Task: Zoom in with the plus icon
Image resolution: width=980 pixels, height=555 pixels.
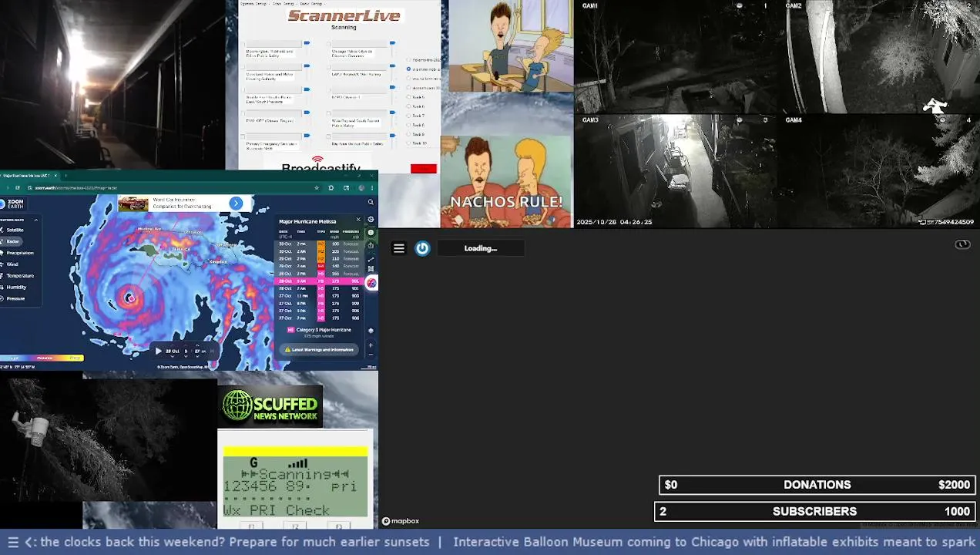Action: (371, 345)
